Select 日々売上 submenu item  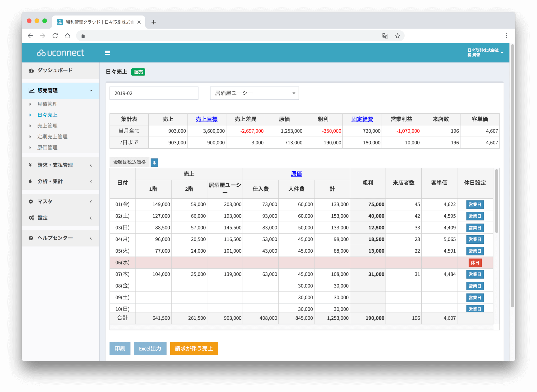tap(47, 115)
